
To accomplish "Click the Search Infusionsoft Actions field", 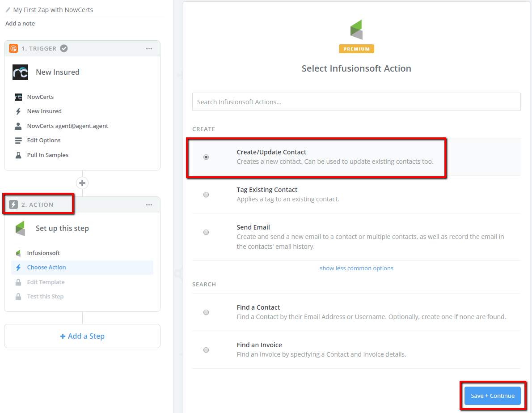I will (x=356, y=102).
